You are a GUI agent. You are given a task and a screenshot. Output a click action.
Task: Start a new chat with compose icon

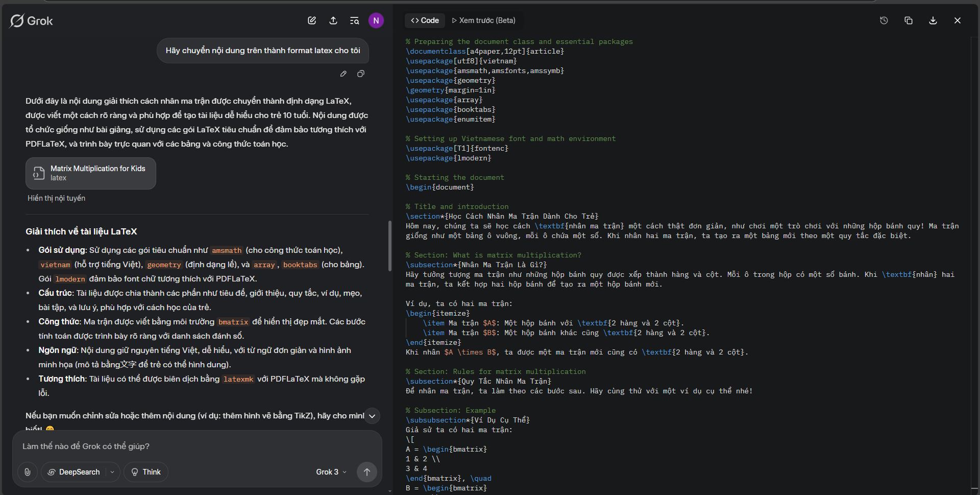pos(312,20)
